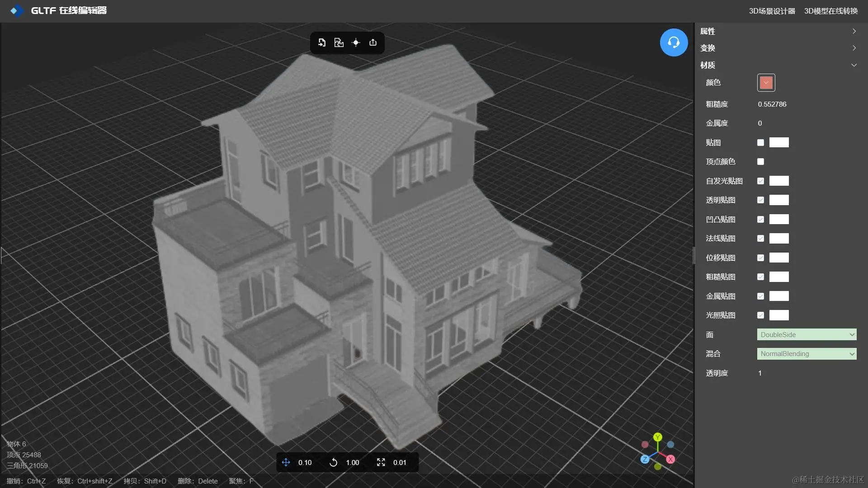
Task: Click the 粗糙度 roughness value field
Action: point(772,104)
